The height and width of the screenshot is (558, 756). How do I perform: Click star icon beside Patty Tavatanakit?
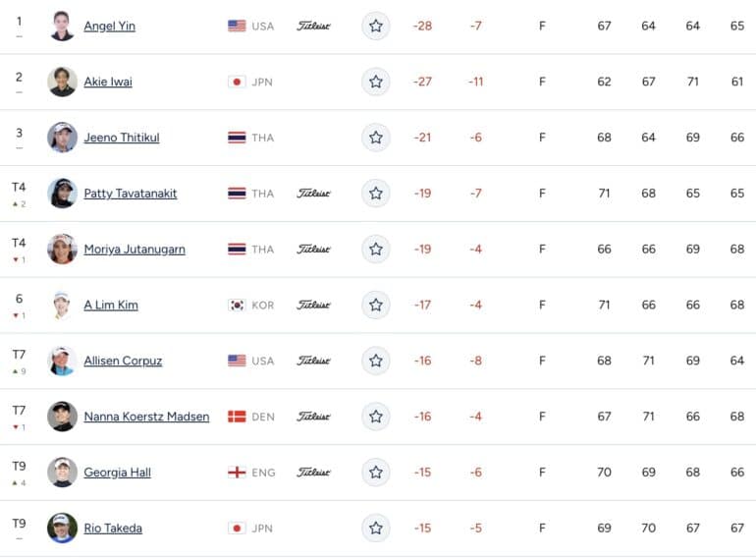[x=376, y=194]
